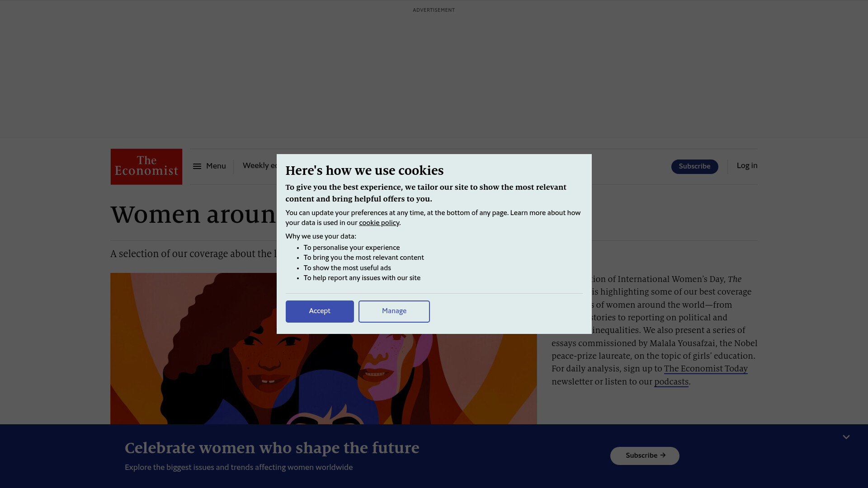Click the Menu label in the navigation
The height and width of the screenshot is (488, 868).
click(x=216, y=166)
